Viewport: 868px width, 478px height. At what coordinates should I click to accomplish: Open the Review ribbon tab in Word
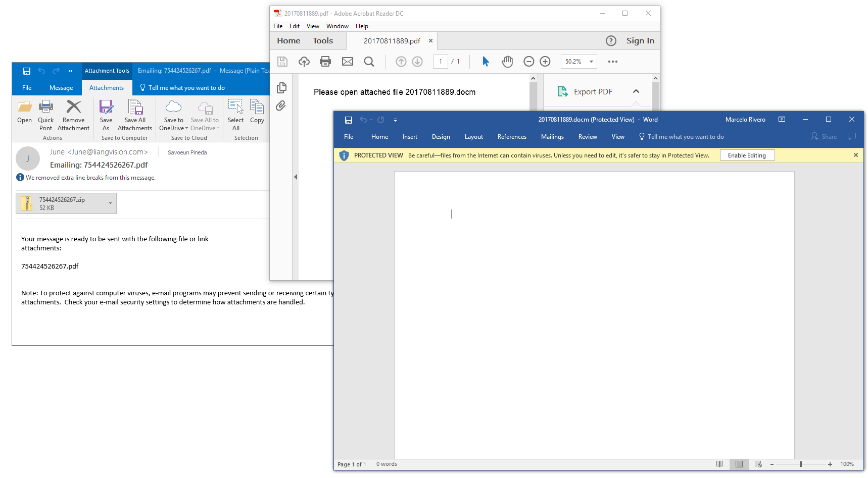click(587, 136)
